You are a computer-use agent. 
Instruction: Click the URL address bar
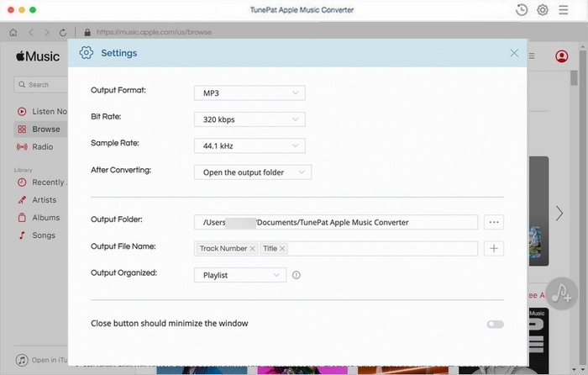tap(154, 32)
